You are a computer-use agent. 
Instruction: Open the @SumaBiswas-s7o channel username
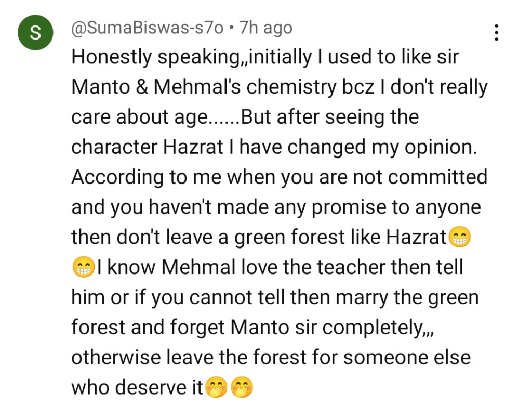147,28
